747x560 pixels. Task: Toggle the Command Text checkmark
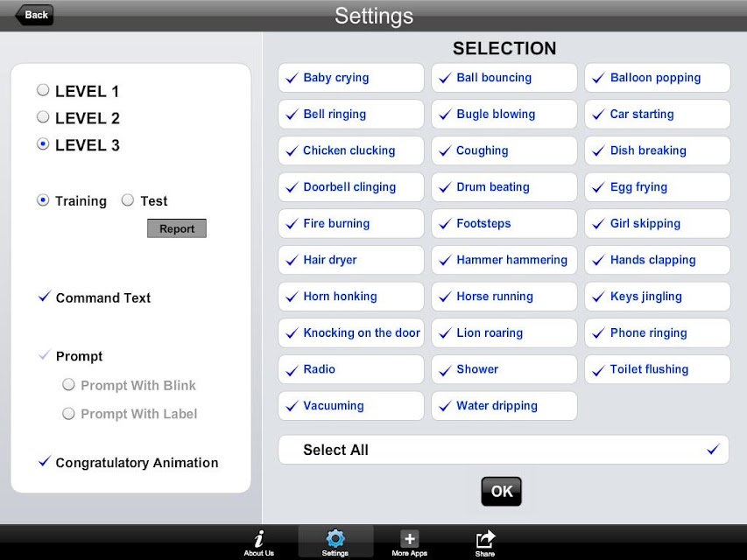pos(45,297)
